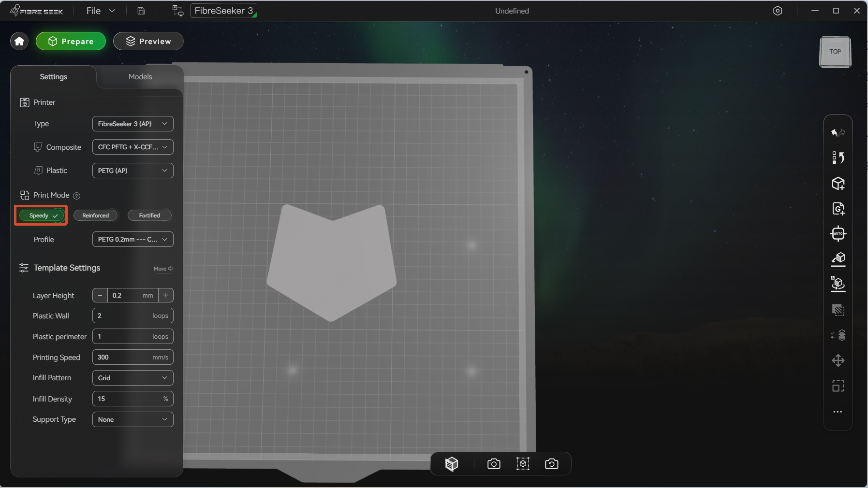Open the hexagon settings icon in title bar
The image size is (868, 488).
778,11
